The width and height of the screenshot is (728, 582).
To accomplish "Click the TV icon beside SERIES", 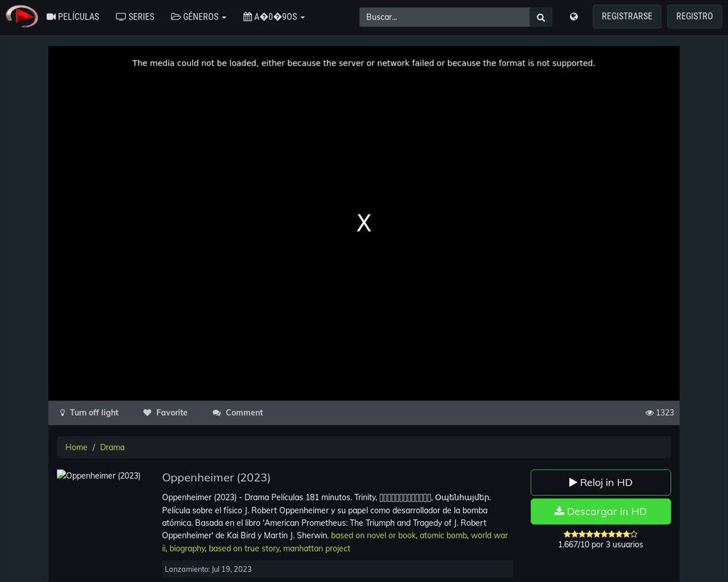I will (x=120, y=17).
